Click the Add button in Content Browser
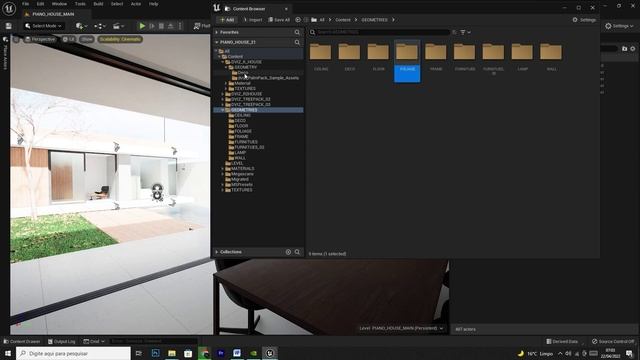 point(227,20)
